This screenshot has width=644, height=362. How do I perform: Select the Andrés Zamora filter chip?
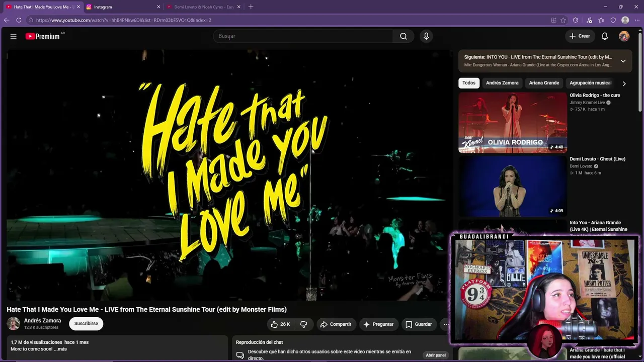tap(502, 83)
